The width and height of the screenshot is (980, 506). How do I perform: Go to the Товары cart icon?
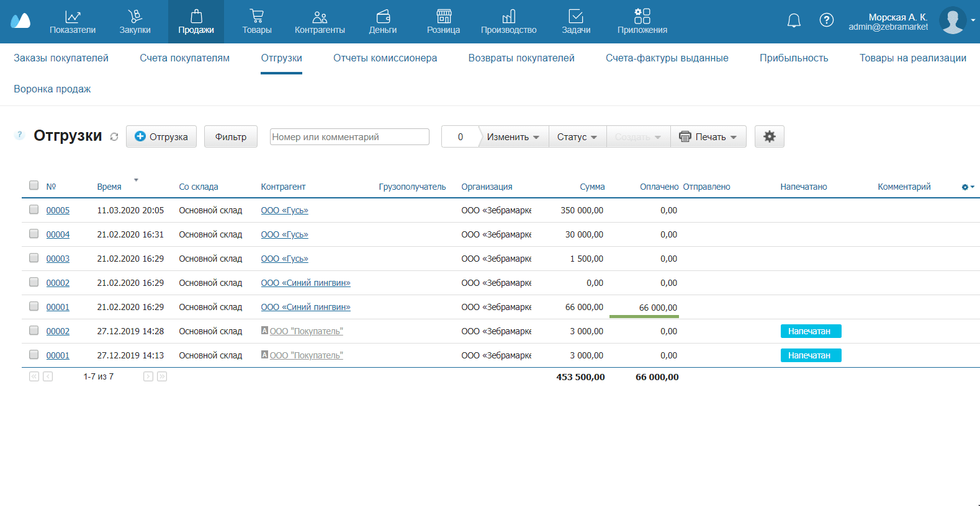256,17
